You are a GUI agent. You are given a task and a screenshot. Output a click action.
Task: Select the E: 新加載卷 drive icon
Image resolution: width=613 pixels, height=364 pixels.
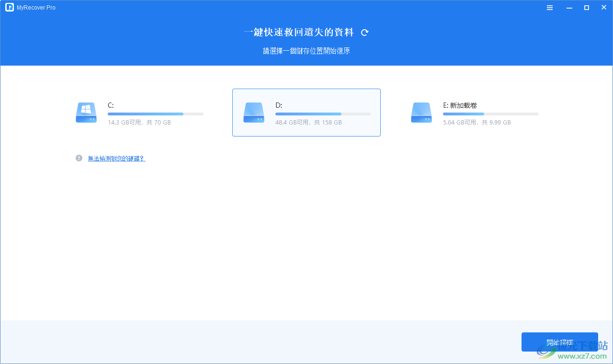click(421, 113)
